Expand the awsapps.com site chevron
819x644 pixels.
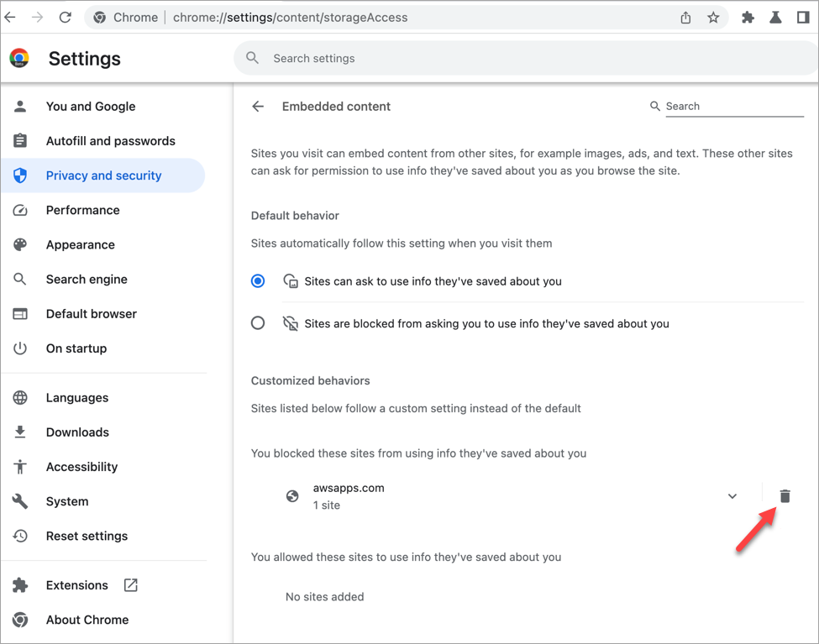pos(732,495)
